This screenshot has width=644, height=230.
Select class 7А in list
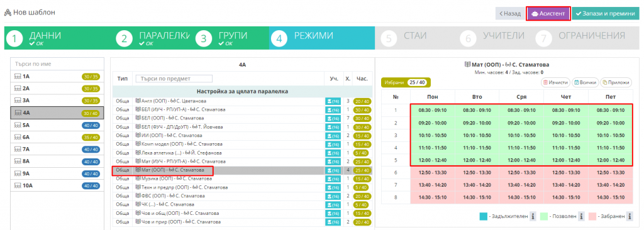(57, 149)
